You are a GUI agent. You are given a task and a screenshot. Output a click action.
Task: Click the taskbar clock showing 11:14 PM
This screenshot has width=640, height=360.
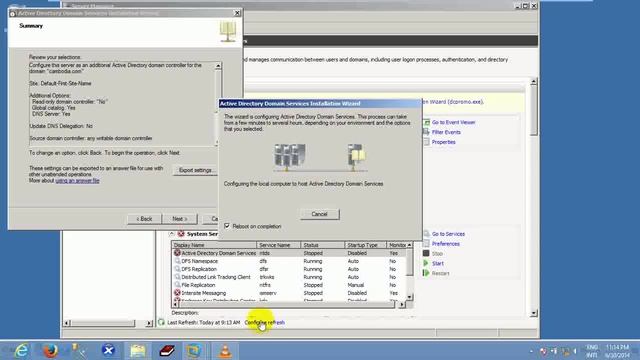(x=617, y=347)
